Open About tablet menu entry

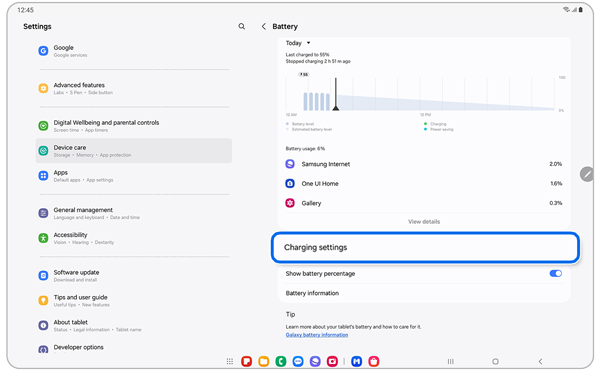(134, 325)
